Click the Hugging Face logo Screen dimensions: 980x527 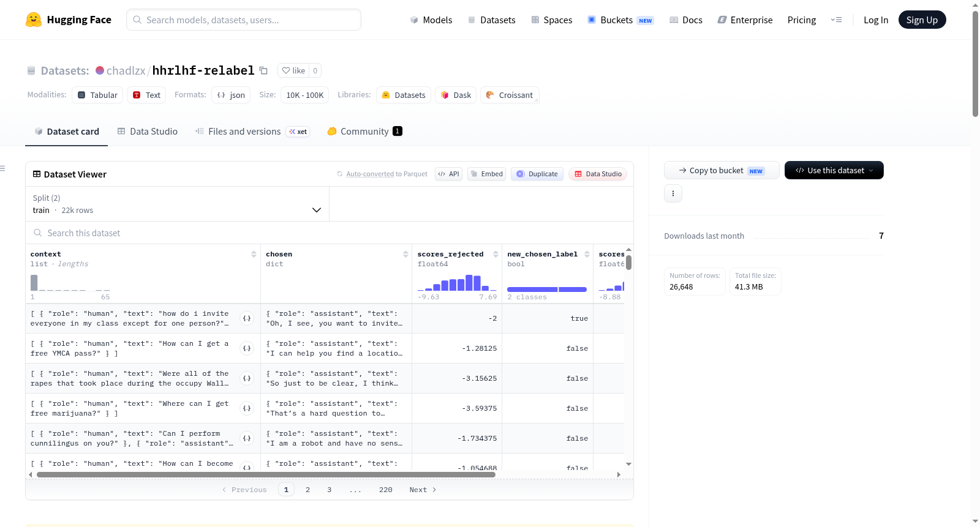click(34, 20)
